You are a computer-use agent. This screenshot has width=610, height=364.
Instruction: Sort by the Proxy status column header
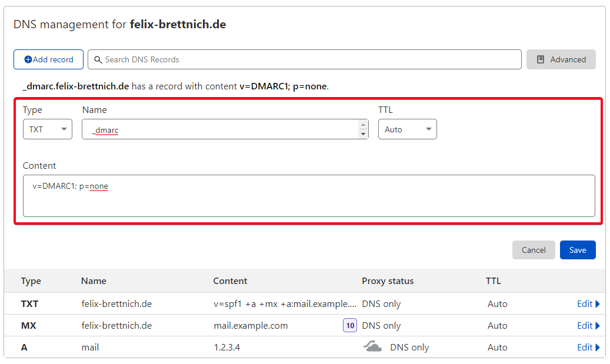[x=388, y=280]
